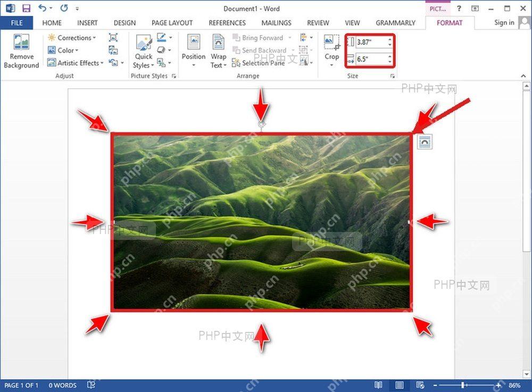Undo the last action
Viewport: 532px width, 392px height.
(42, 8)
